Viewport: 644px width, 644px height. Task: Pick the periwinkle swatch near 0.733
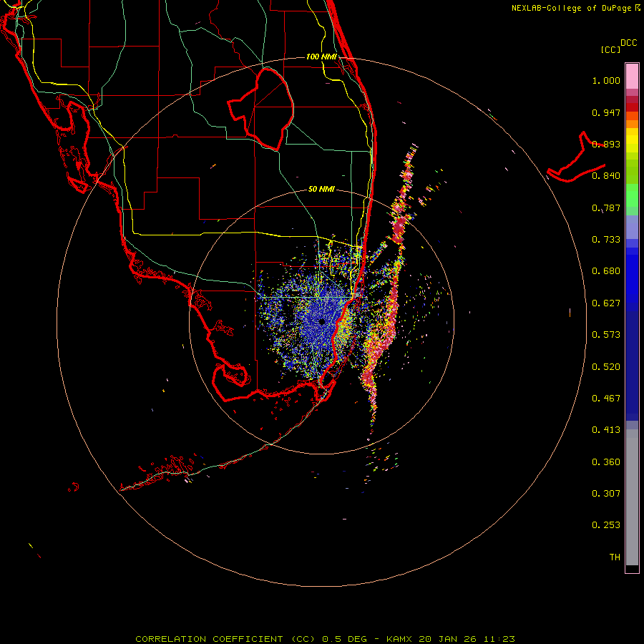(632, 228)
